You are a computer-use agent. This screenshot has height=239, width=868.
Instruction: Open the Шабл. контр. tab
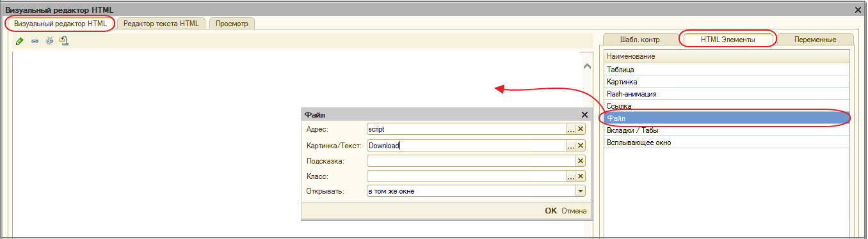(641, 40)
